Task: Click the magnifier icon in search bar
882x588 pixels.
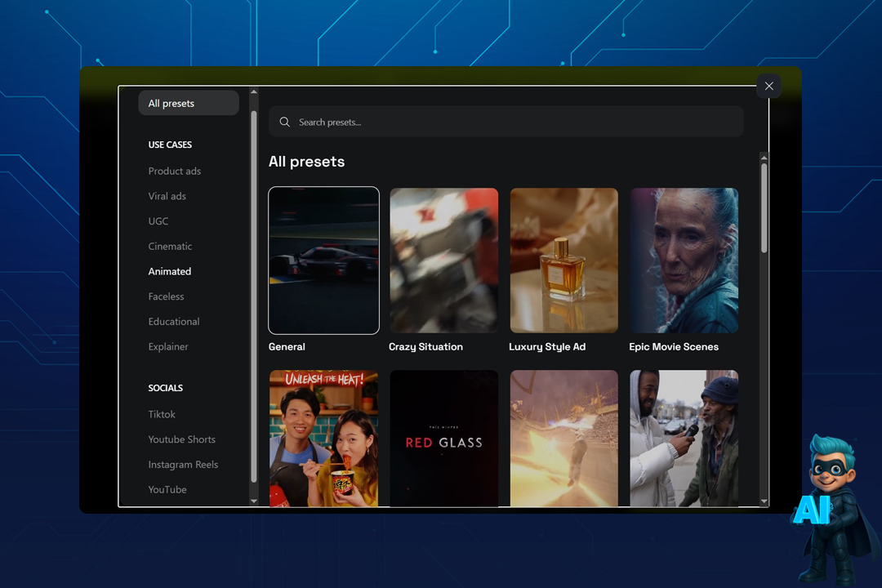Action: (285, 122)
